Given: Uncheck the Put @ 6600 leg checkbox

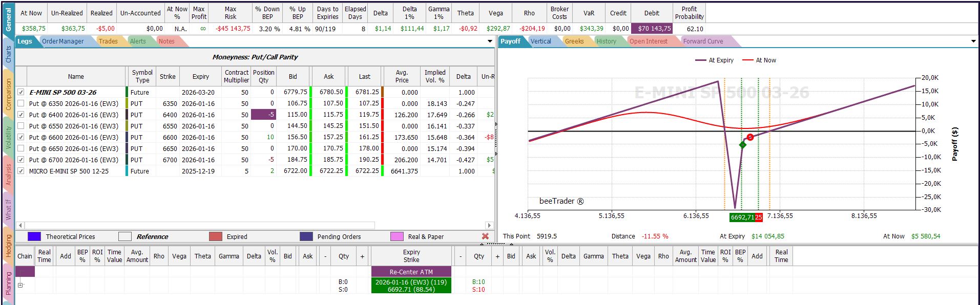Looking at the screenshot, I should (x=21, y=137).
